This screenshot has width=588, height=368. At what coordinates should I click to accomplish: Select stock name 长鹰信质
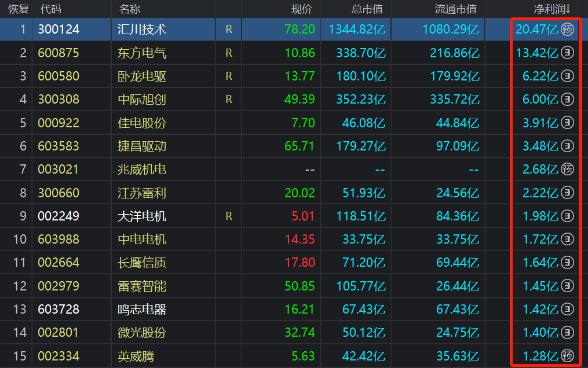click(x=142, y=263)
